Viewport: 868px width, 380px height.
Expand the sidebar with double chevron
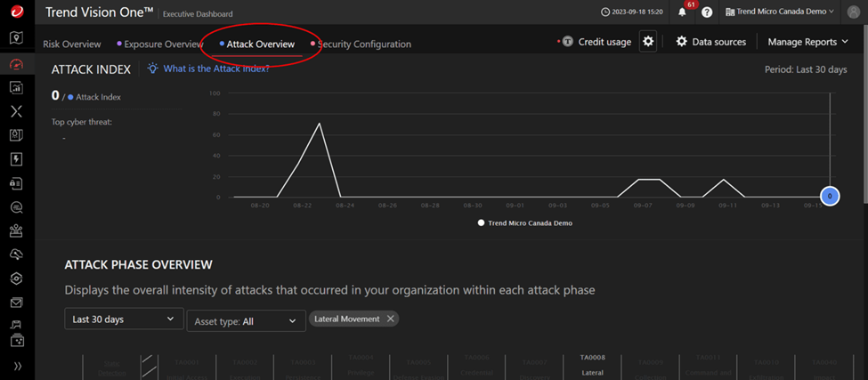click(x=17, y=366)
